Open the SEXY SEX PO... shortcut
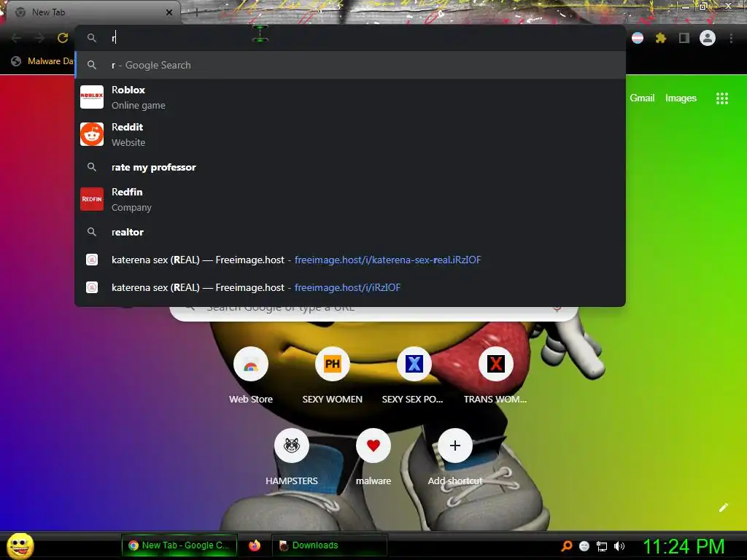Image resolution: width=747 pixels, height=560 pixels. coord(414,376)
